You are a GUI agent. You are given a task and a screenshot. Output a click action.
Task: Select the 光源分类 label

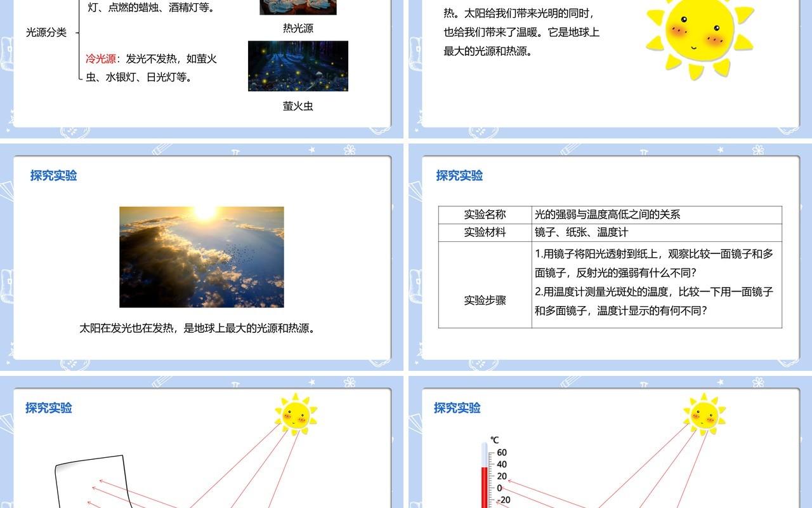(x=46, y=32)
